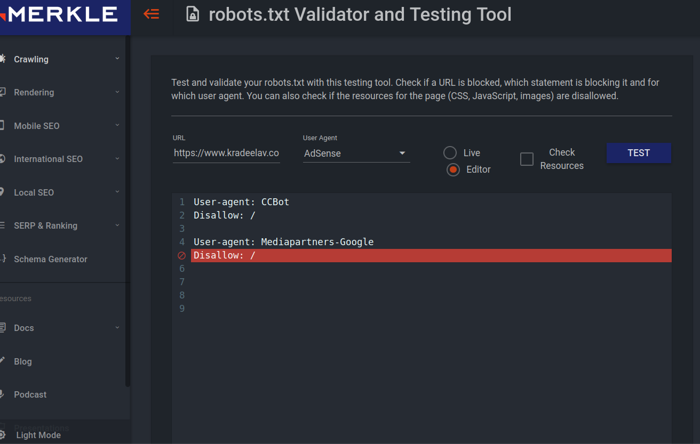
Task: Expand the SERP & Ranking chevron
Action: (117, 225)
